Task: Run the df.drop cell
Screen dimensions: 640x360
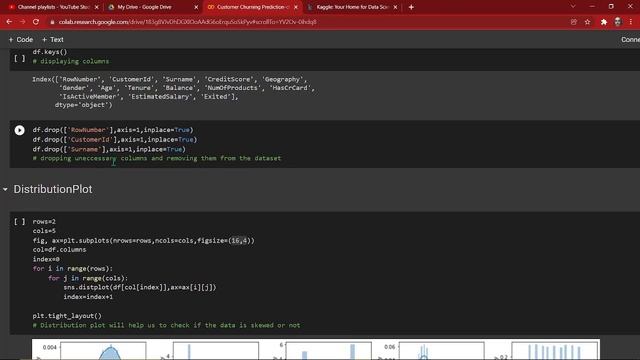Action: 19,130
